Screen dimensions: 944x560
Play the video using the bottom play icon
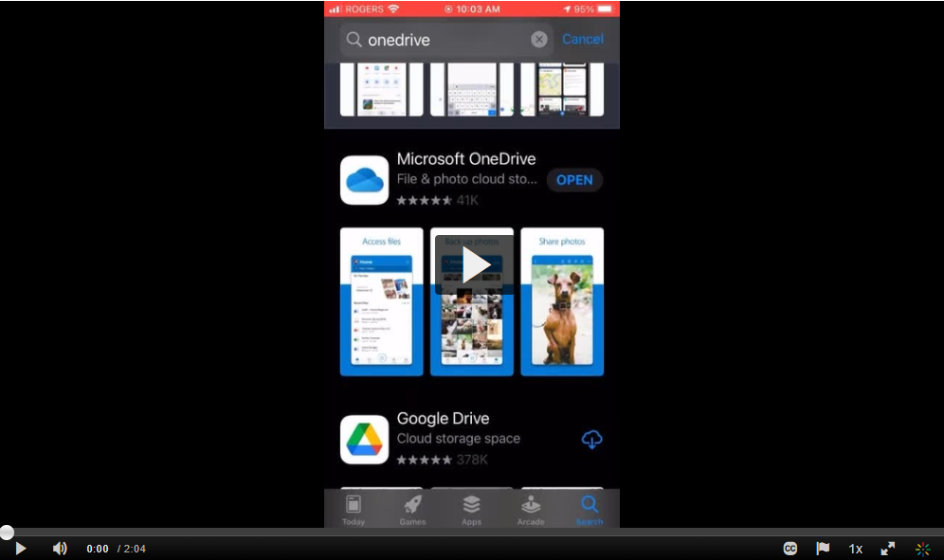(x=20, y=549)
